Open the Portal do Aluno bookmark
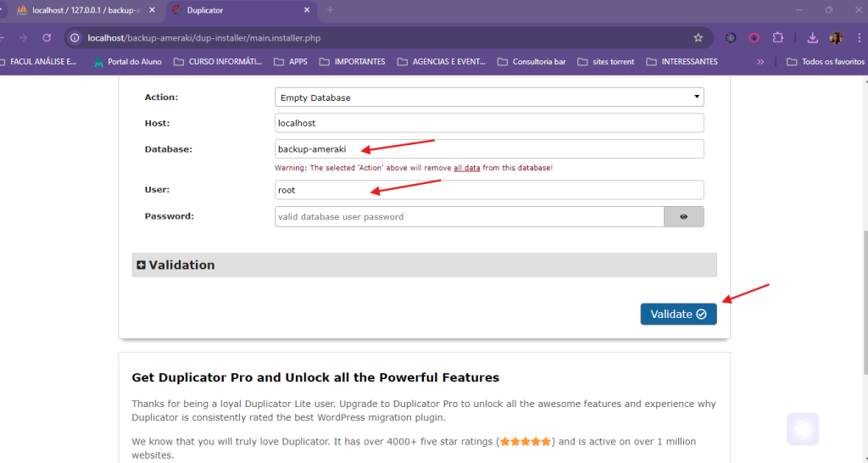Viewport: 868px width, 463px height. (x=127, y=62)
